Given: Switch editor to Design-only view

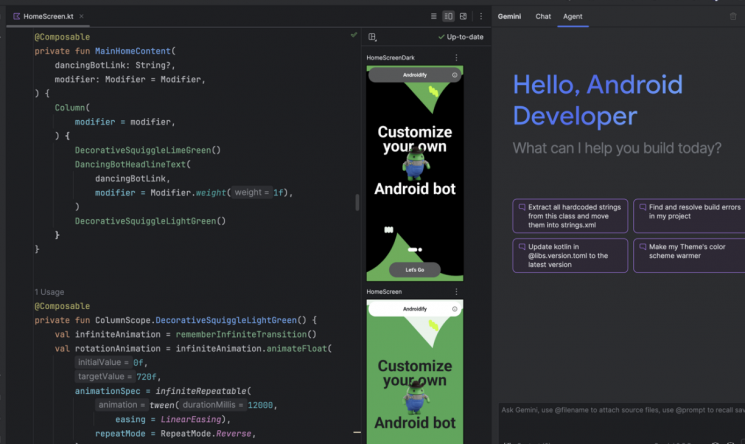Looking at the screenshot, I should (463, 16).
